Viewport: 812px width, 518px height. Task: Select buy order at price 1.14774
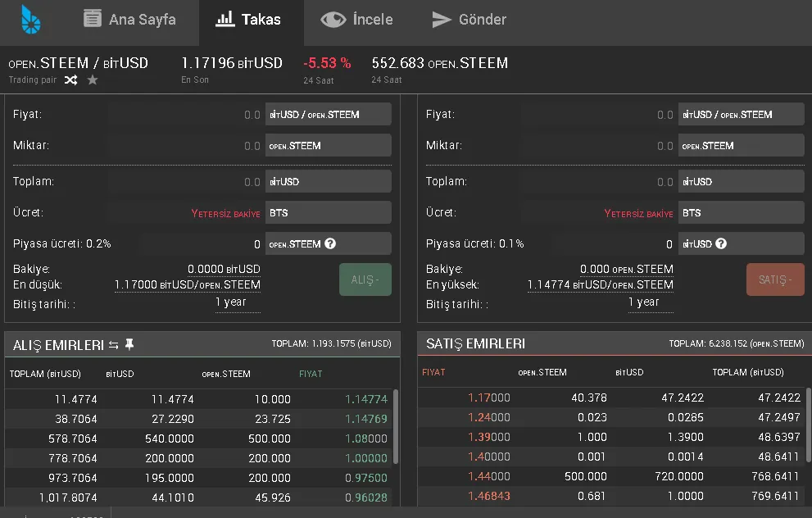pyautogui.click(x=199, y=399)
